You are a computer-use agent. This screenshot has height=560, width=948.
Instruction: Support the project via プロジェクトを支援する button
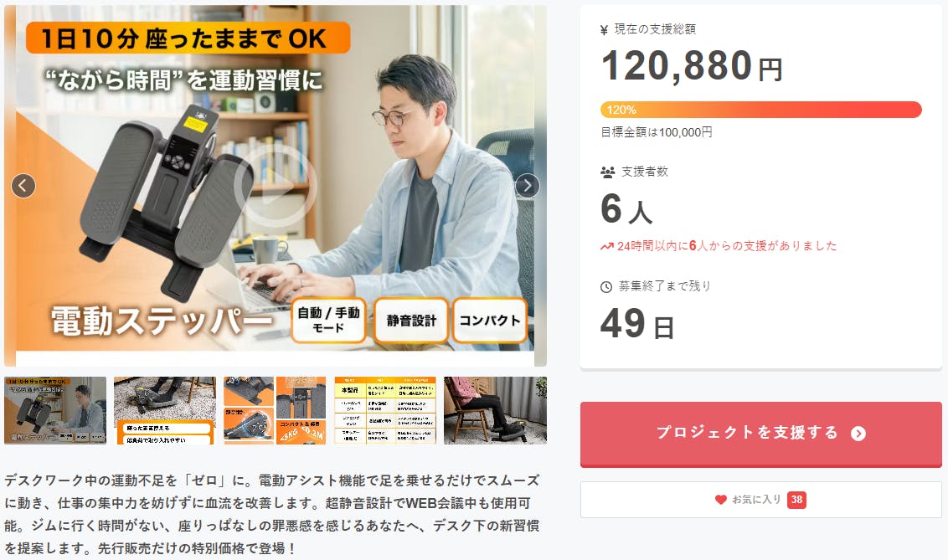click(761, 434)
